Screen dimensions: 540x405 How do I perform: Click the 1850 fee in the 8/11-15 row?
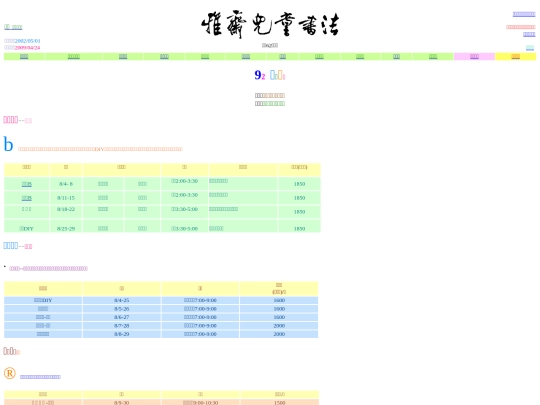[x=299, y=198]
